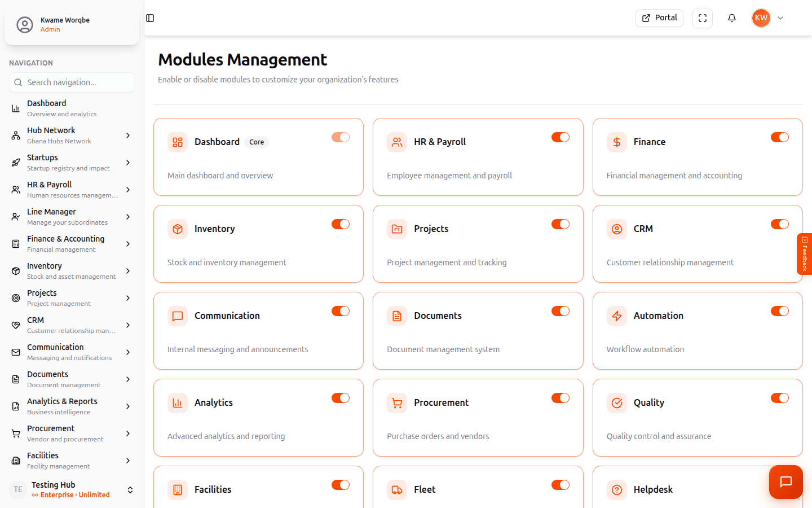Viewport: 812px width, 508px height.
Task: Click the Inventory box card icon
Action: coord(178,229)
